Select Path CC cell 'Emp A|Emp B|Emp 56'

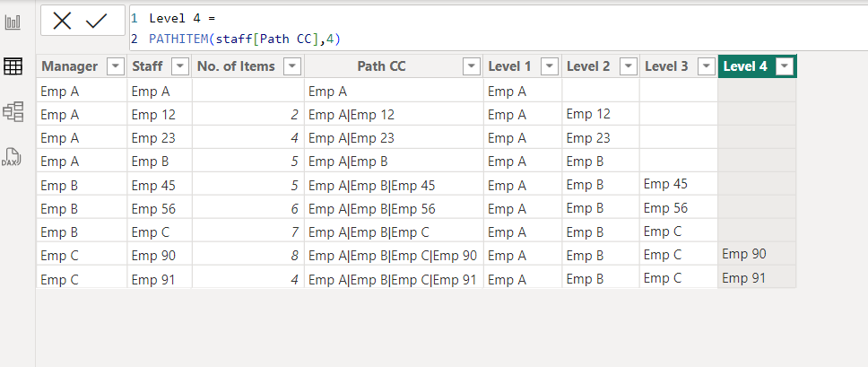(x=394, y=209)
